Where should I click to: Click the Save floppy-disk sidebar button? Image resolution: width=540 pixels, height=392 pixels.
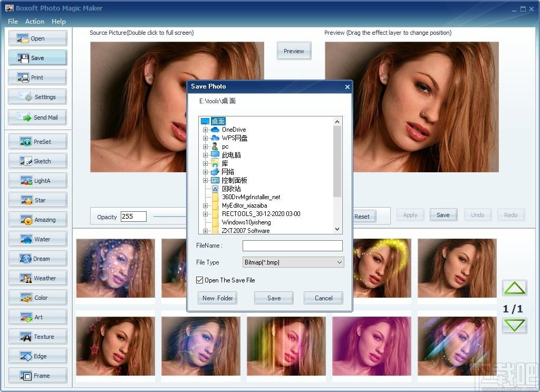[37, 58]
